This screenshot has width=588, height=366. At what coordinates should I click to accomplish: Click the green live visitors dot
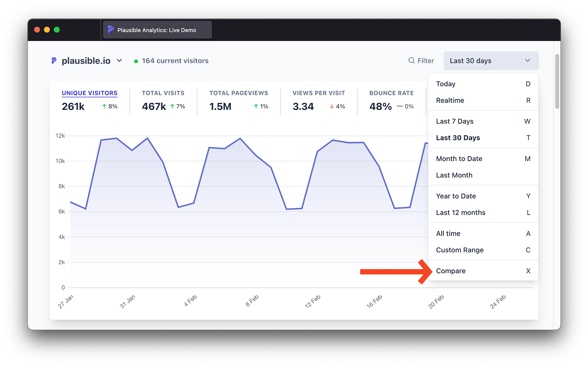coord(136,61)
